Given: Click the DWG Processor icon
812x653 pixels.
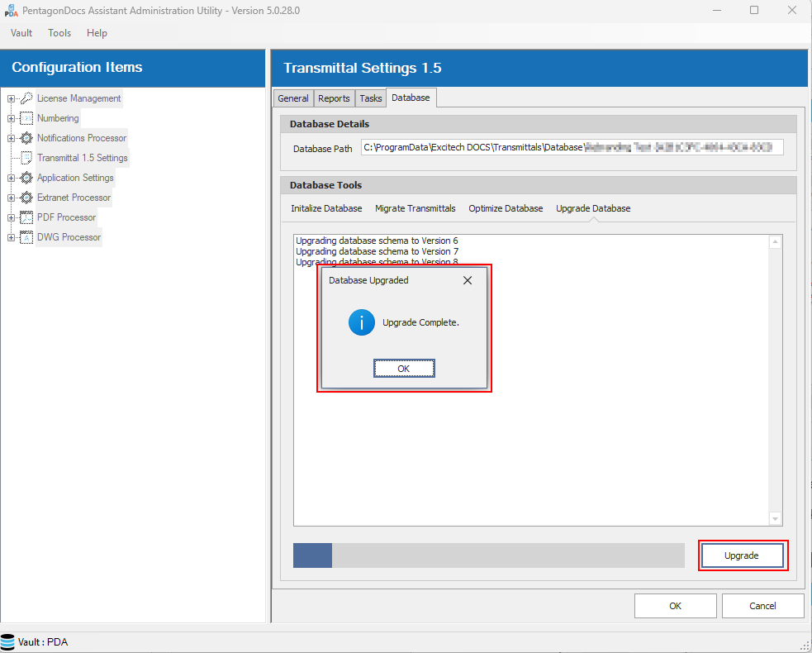Looking at the screenshot, I should 26,237.
